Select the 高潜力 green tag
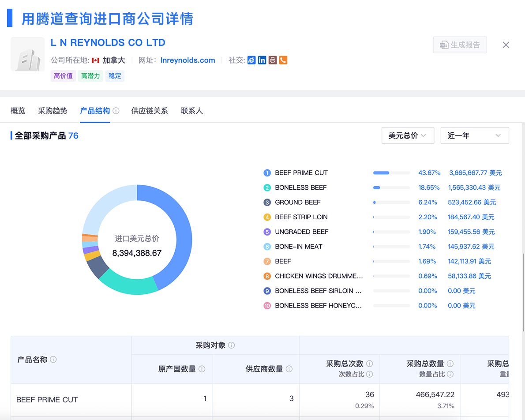 click(x=90, y=75)
